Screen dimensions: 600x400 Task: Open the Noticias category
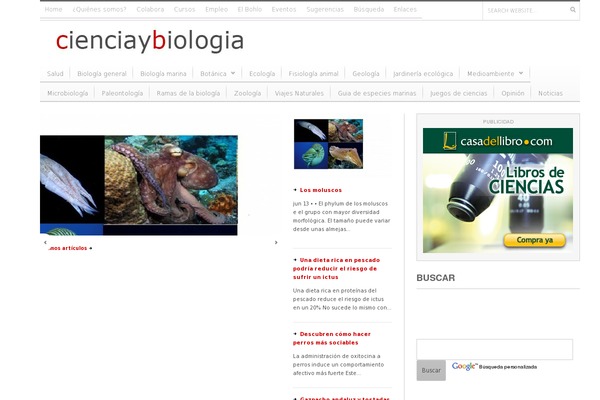click(x=550, y=93)
